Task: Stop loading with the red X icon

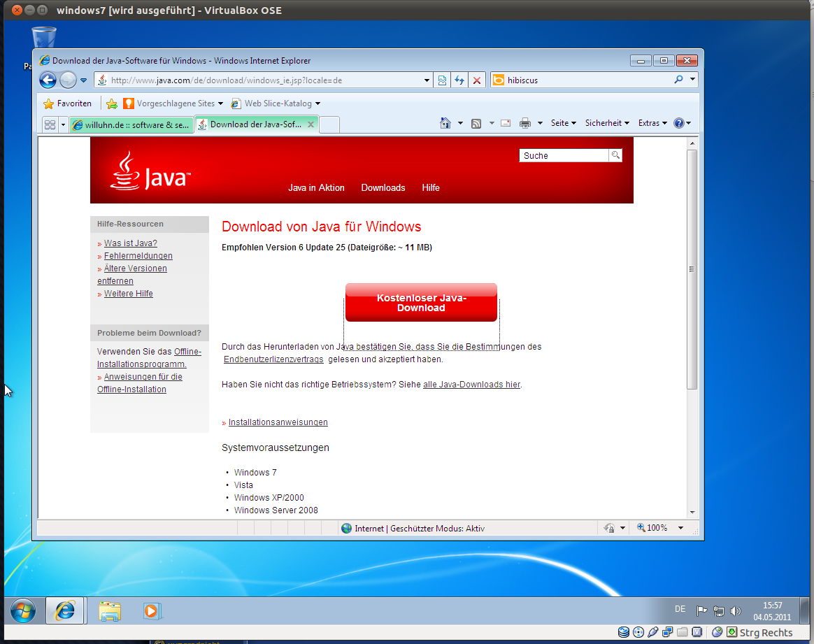Action: (476, 80)
